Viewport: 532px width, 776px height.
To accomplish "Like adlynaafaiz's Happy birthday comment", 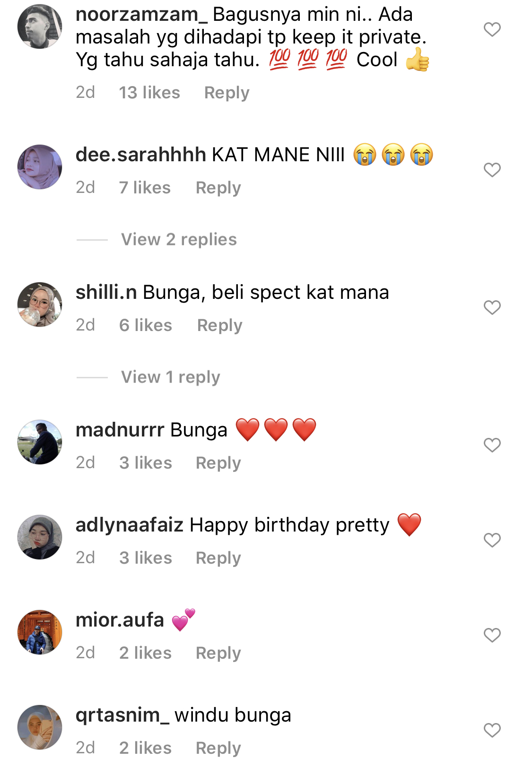I will click(x=492, y=540).
